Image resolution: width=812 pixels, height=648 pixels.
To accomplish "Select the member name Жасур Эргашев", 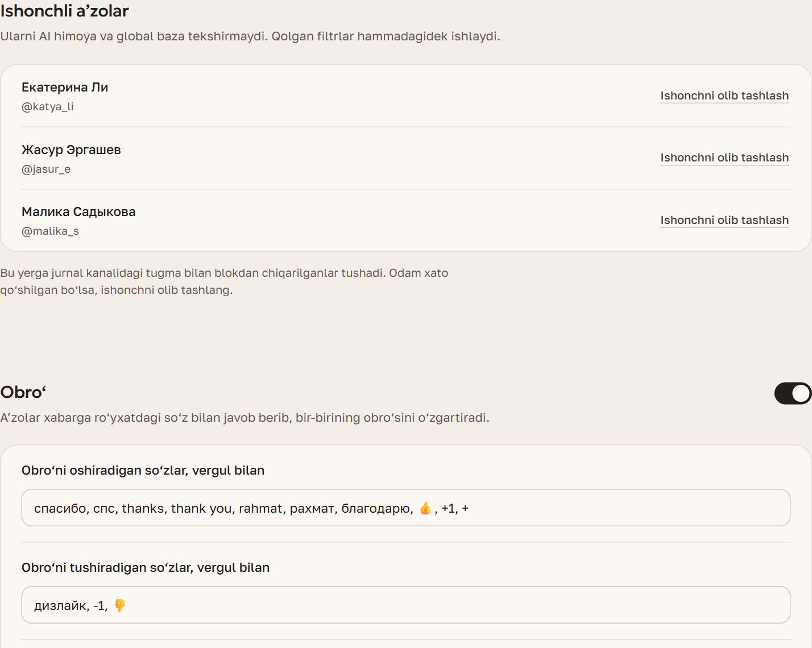I will [x=71, y=149].
